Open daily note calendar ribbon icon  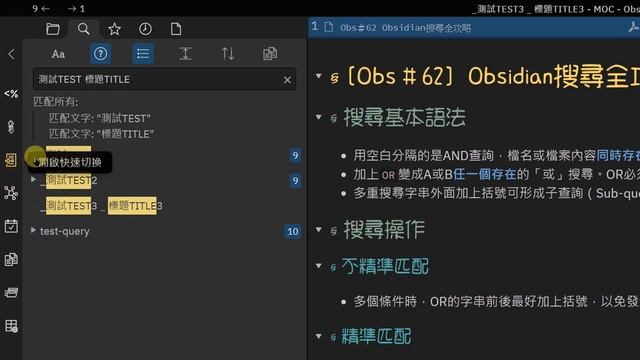(11, 226)
